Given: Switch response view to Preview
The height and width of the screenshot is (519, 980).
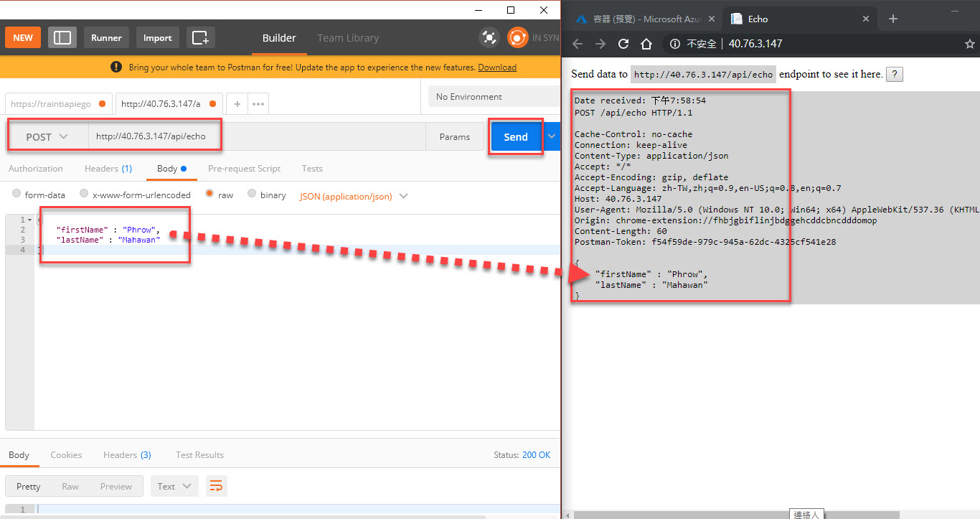Looking at the screenshot, I should pyautogui.click(x=116, y=486).
